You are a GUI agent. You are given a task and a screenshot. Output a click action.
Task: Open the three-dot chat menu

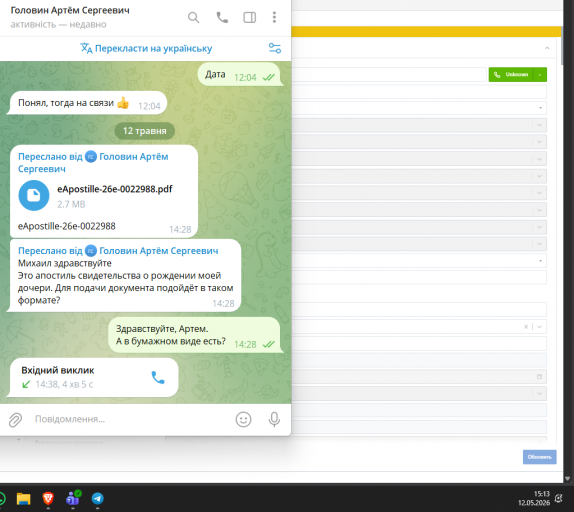[274, 18]
